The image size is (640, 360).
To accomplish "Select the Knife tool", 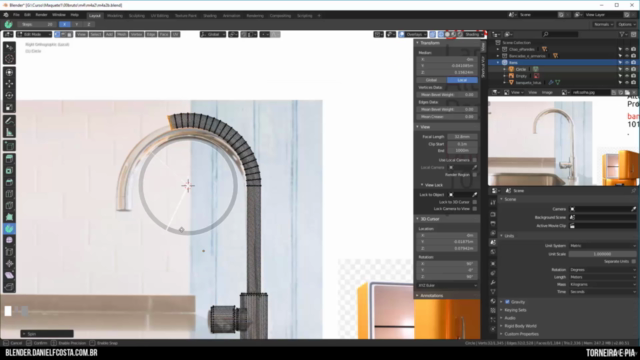I will [x=9, y=205].
